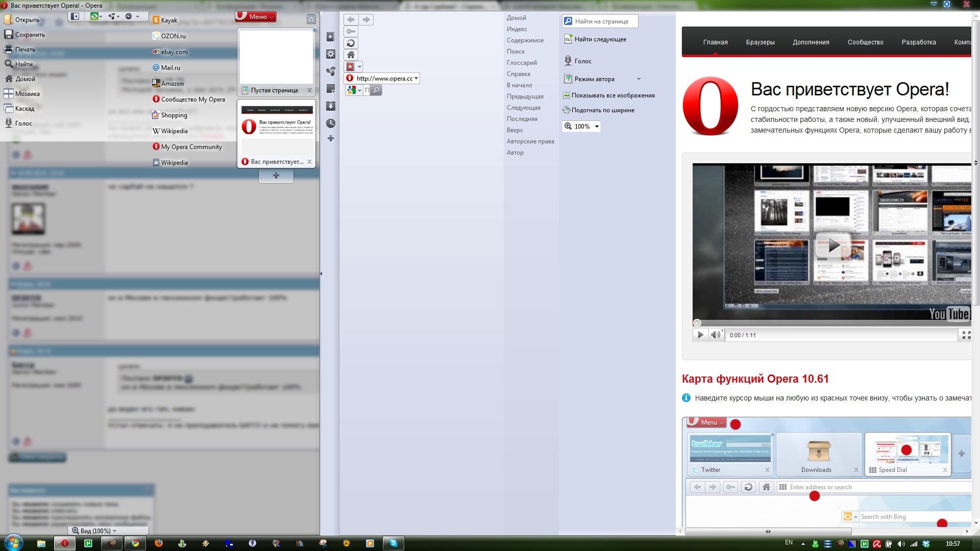Click the password wand key icon

[x=351, y=32]
